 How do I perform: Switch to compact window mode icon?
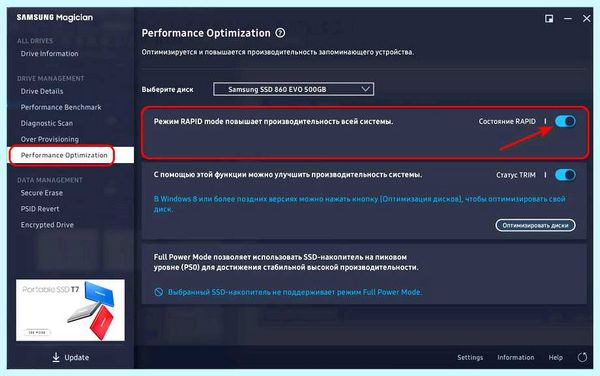(549, 18)
